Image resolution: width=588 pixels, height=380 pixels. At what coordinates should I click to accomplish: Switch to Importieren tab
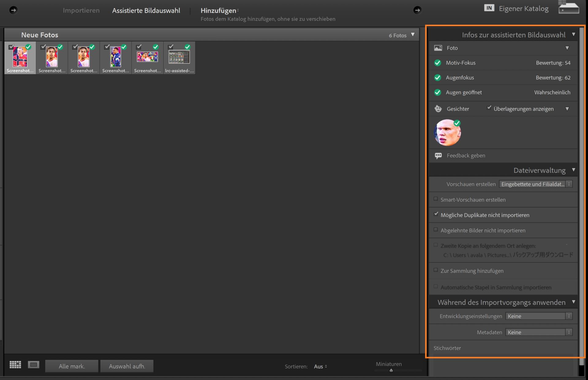click(x=81, y=10)
